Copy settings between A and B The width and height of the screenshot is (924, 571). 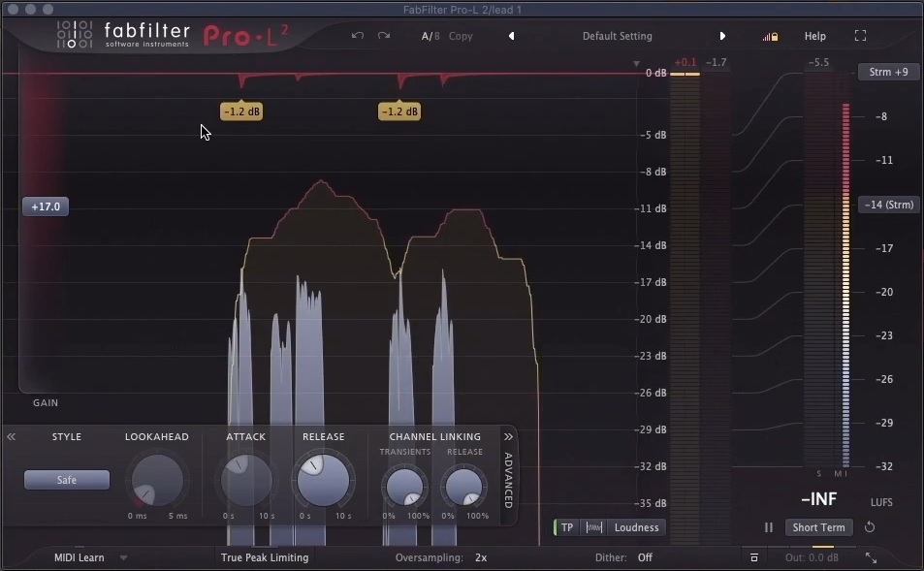[x=461, y=36]
